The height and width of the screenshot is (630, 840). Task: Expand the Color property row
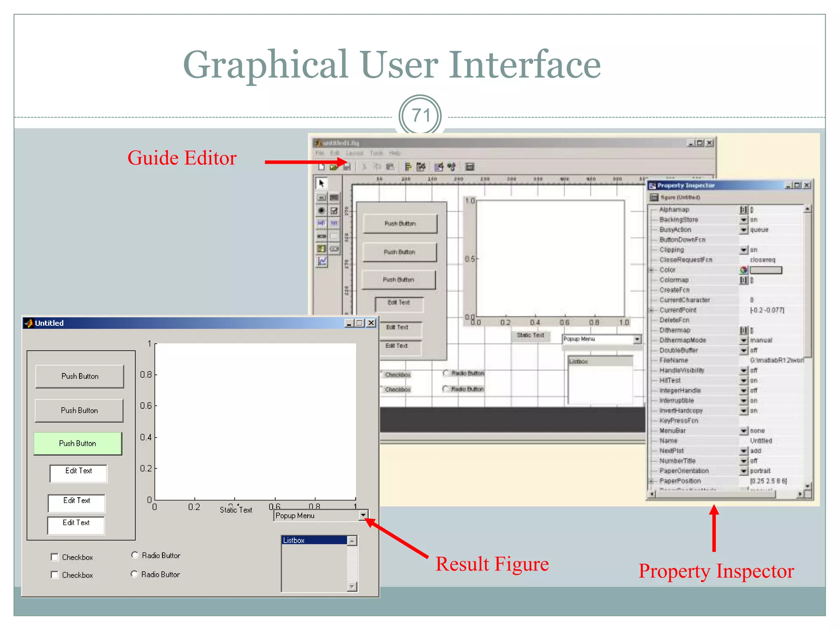pyautogui.click(x=651, y=270)
